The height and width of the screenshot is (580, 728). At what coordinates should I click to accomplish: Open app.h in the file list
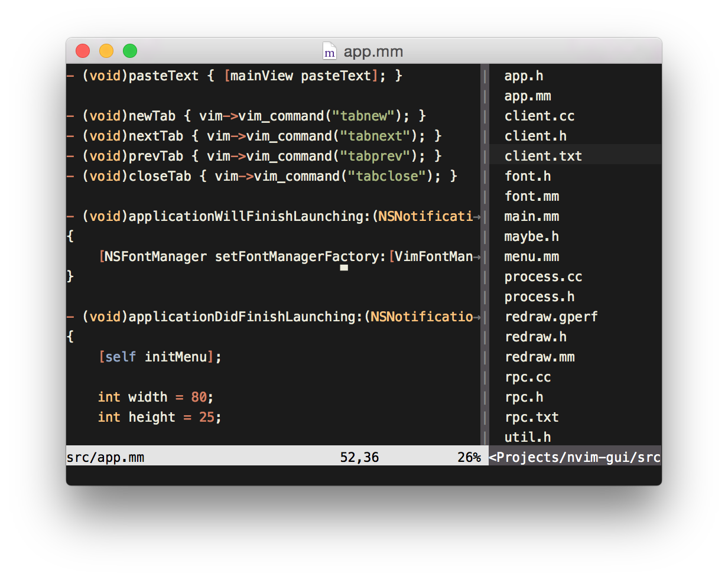point(524,76)
